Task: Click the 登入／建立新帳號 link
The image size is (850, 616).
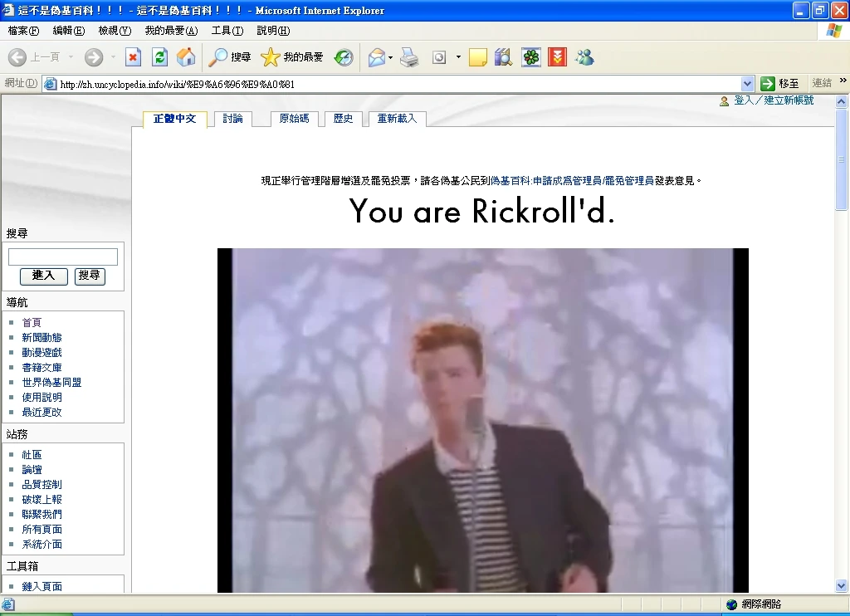Action: pyautogui.click(x=774, y=100)
